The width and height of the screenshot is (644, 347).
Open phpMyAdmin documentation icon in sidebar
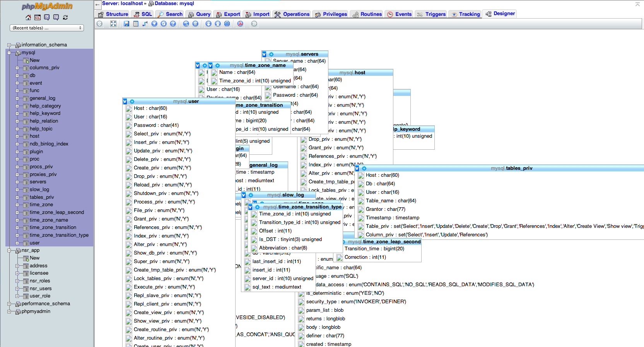point(47,17)
